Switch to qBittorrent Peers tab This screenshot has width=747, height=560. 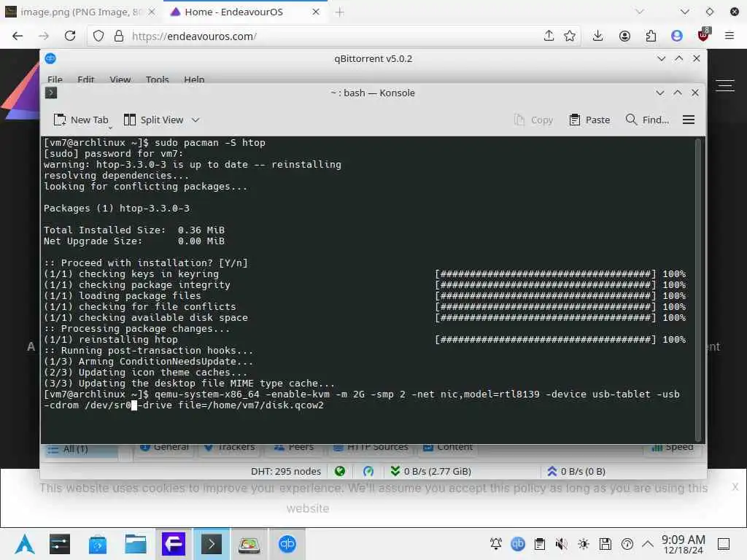tap(294, 448)
